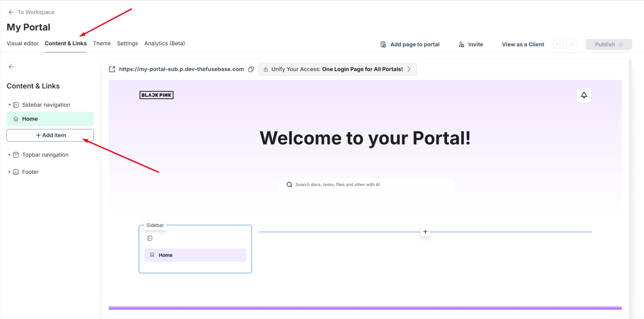Click the Publish button
The image size is (644, 319).
click(x=609, y=44)
